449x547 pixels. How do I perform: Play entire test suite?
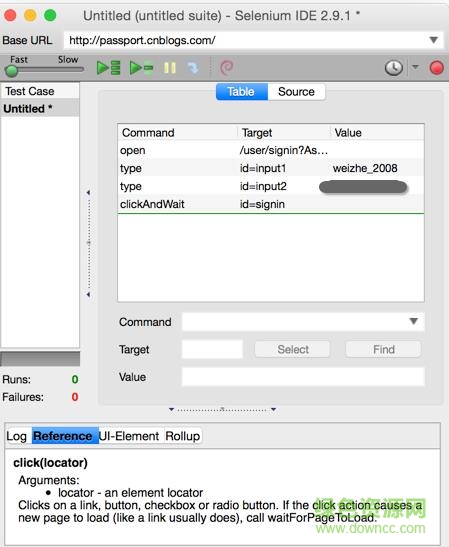(108, 68)
